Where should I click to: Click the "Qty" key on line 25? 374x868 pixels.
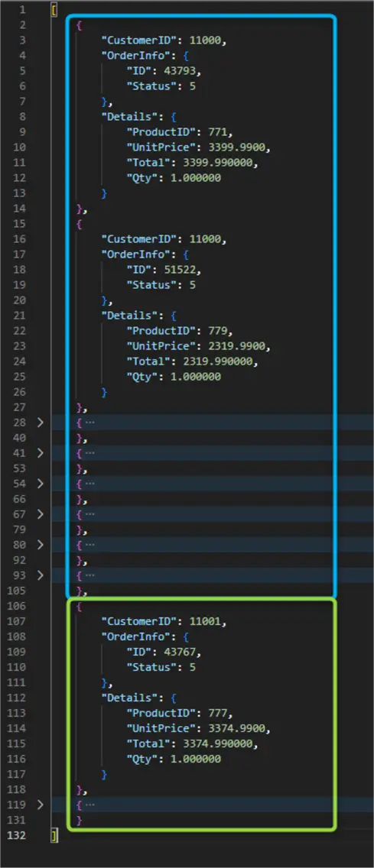tap(144, 377)
